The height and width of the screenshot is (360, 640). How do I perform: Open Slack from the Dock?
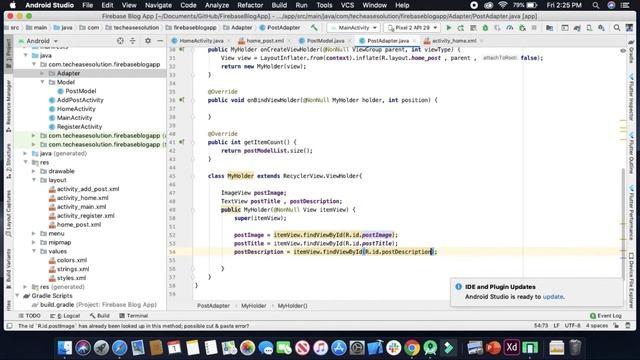pos(394,348)
